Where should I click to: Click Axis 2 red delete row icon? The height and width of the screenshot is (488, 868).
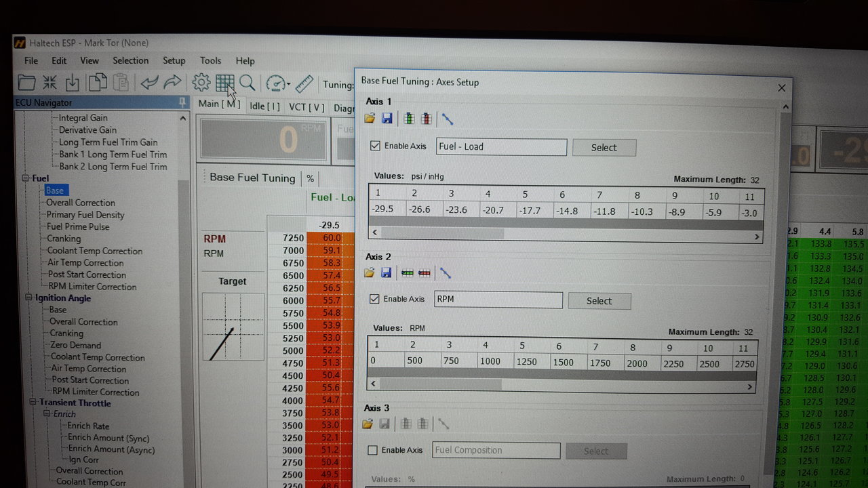click(425, 273)
